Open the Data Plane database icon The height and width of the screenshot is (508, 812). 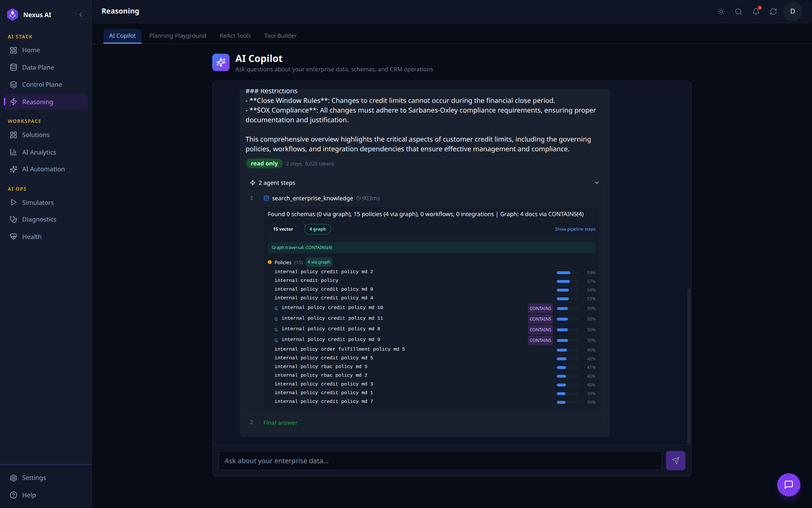coord(14,67)
